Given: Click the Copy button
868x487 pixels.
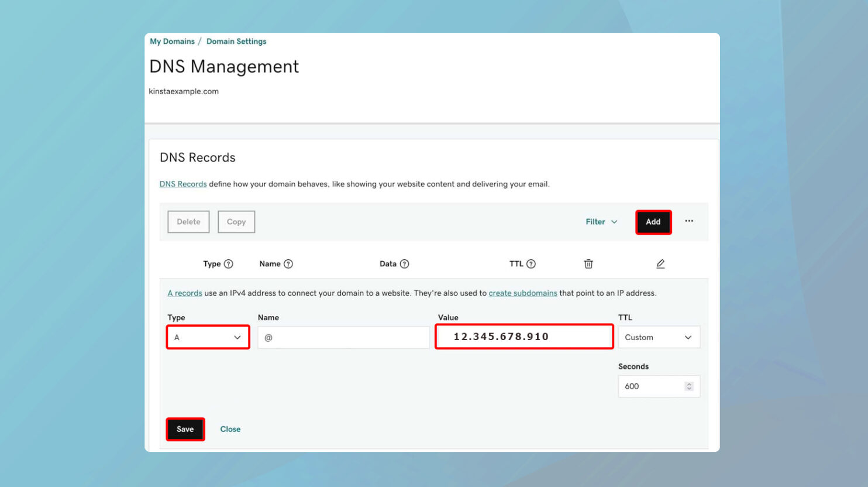Looking at the screenshot, I should pyautogui.click(x=236, y=221).
